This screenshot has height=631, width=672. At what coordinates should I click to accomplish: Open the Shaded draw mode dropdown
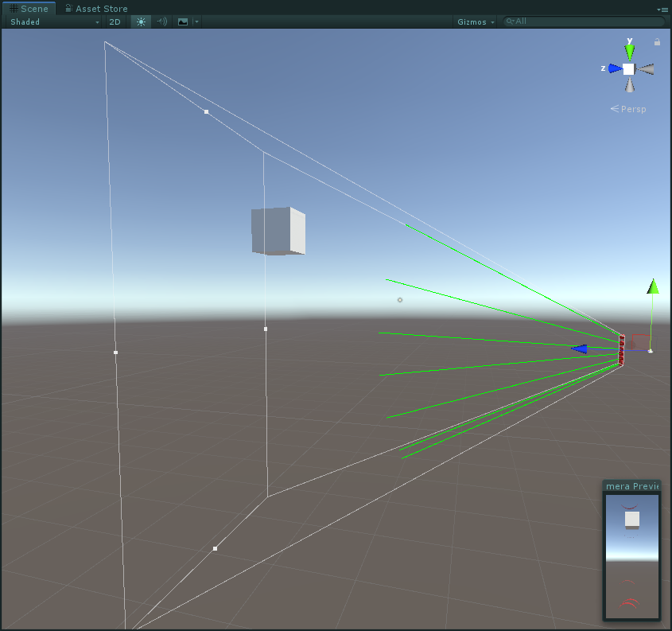click(54, 21)
